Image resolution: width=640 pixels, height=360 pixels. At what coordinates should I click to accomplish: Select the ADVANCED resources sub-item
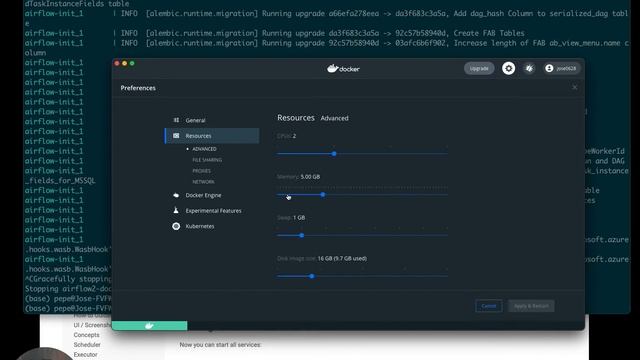pyautogui.click(x=204, y=149)
